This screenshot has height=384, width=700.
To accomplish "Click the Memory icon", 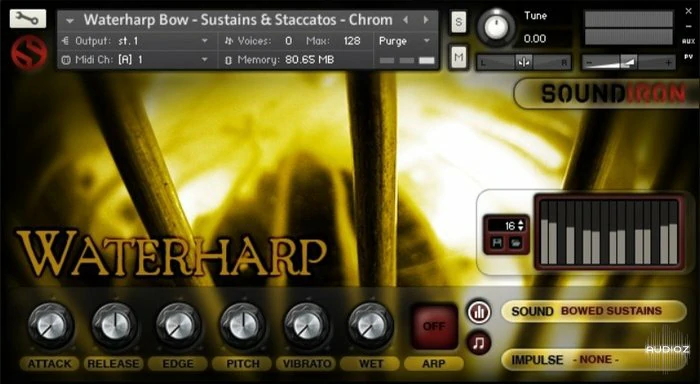I will (x=229, y=60).
